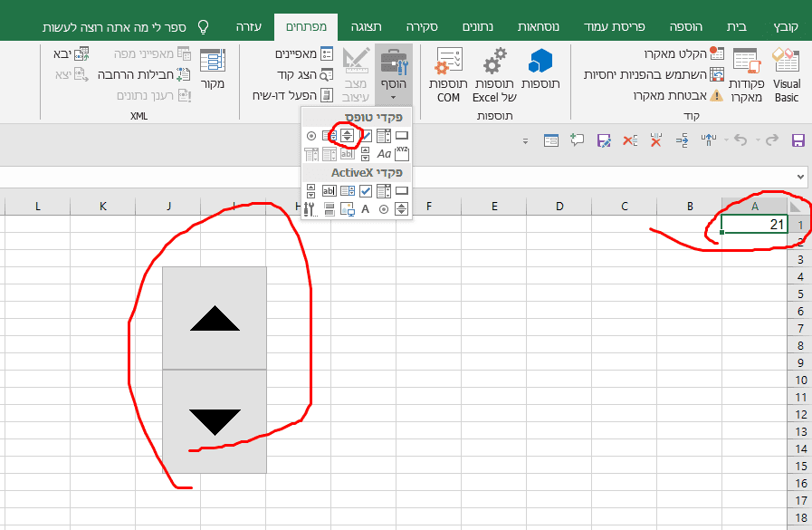
Task: Open the Macros list (פקודות מאקרו)
Action: click(x=746, y=75)
